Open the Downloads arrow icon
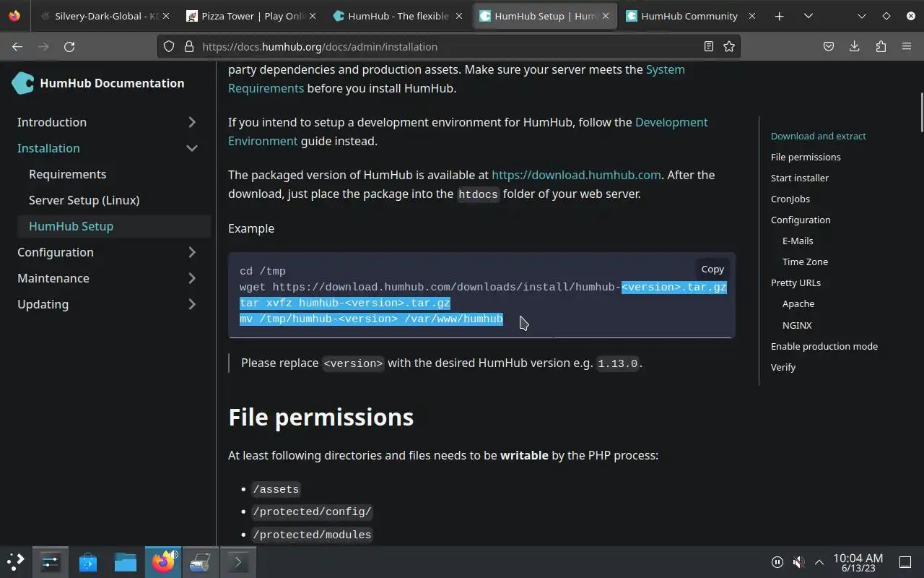924x578 pixels. click(855, 46)
